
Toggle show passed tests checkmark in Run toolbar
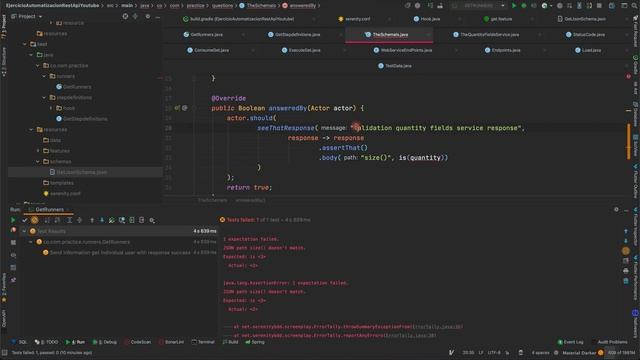[24, 220]
